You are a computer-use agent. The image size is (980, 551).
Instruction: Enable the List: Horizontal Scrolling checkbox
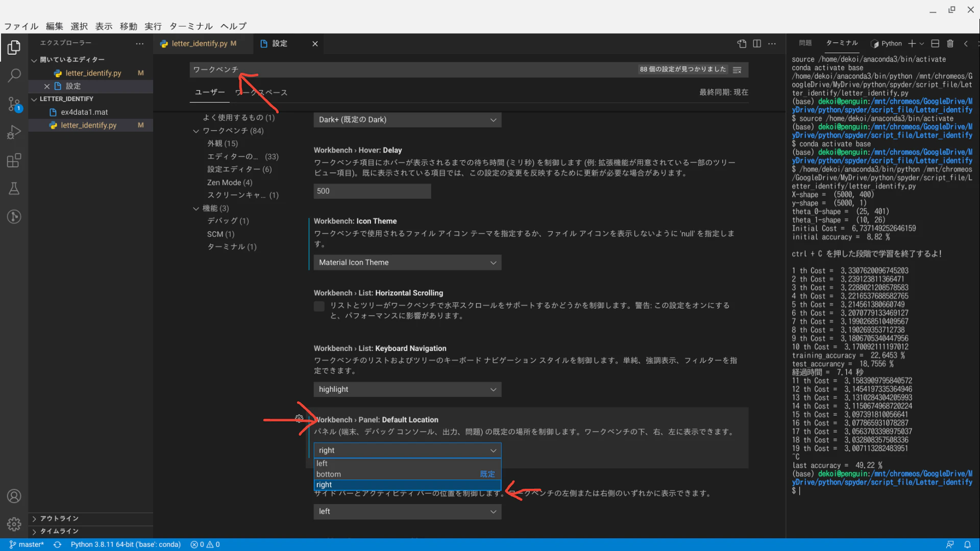pos(319,306)
